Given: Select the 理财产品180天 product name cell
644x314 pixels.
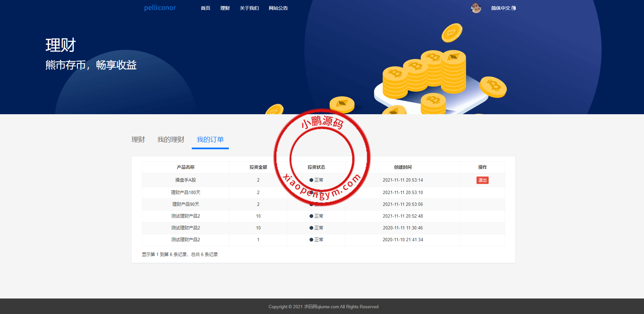Looking at the screenshot, I should [186, 192].
